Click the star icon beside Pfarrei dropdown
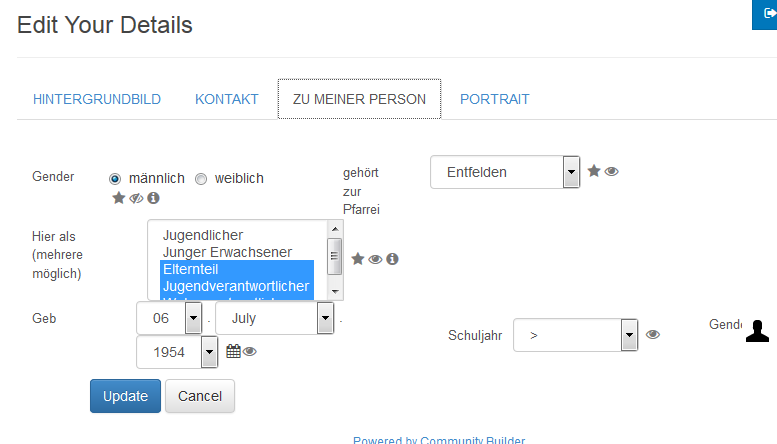The height and width of the screenshot is (444, 777). coord(594,171)
